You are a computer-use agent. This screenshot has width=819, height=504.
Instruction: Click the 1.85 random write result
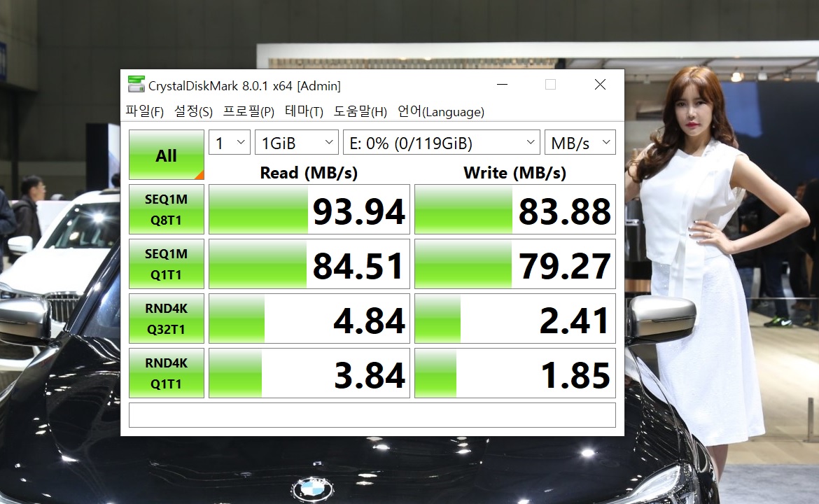(515, 373)
